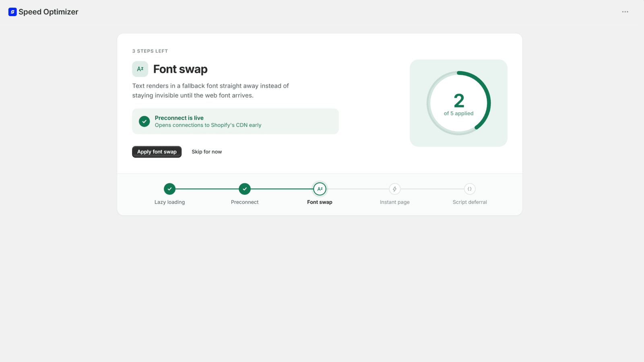Click the Preconnect is live status text
Image resolution: width=644 pixels, height=362 pixels.
179,118
